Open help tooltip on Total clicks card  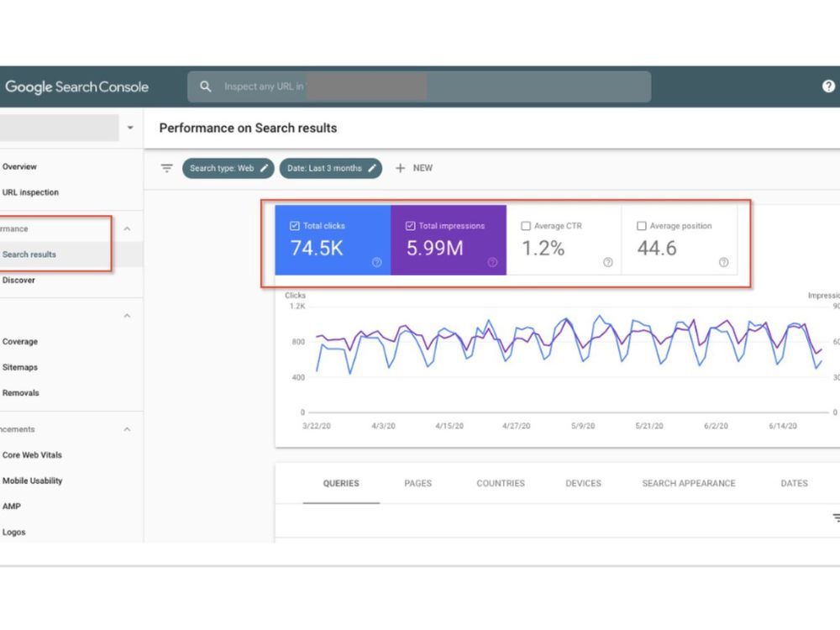(377, 262)
